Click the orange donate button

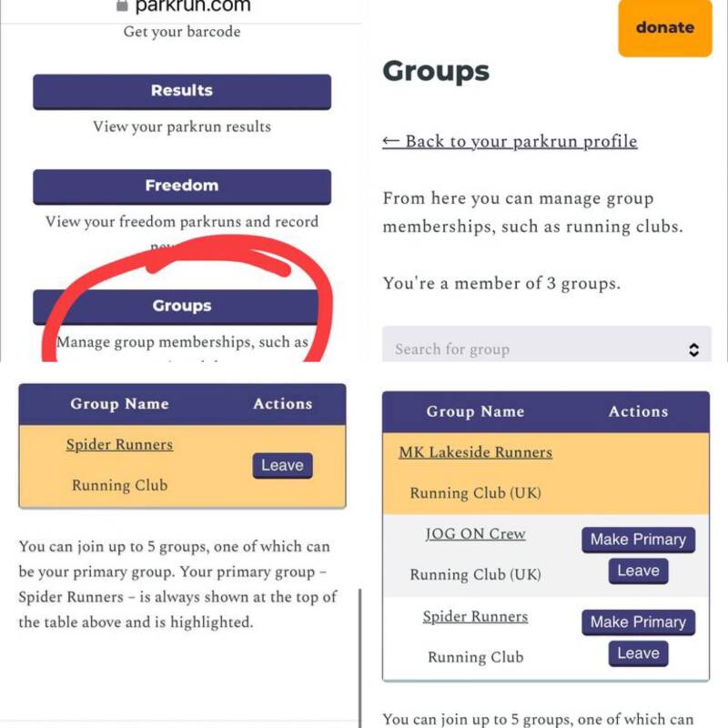point(664,27)
